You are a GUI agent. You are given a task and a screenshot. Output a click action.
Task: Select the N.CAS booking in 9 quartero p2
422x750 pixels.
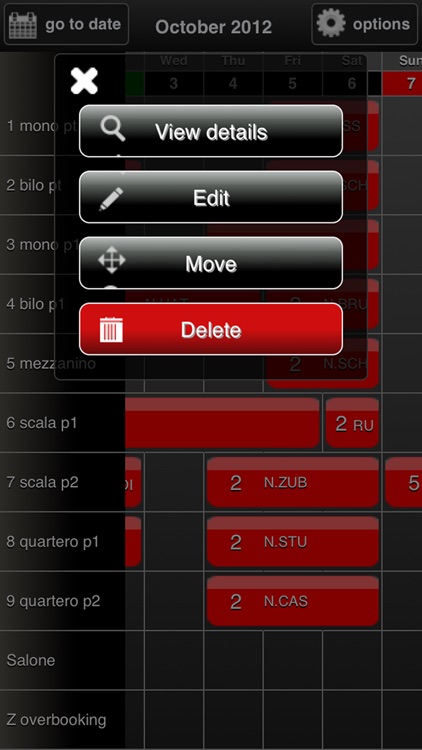pos(293,601)
